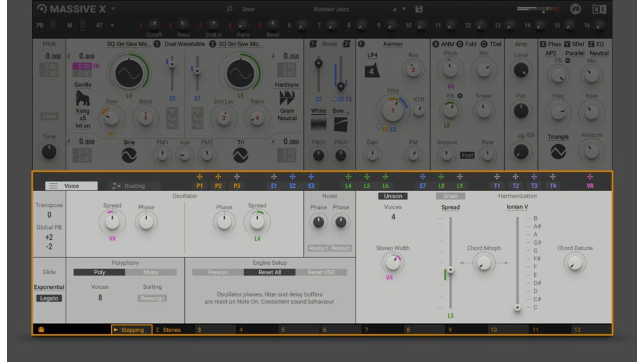Grab the VR modulation drag handle
The width and height of the screenshot is (644, 362).
point(590,177)
